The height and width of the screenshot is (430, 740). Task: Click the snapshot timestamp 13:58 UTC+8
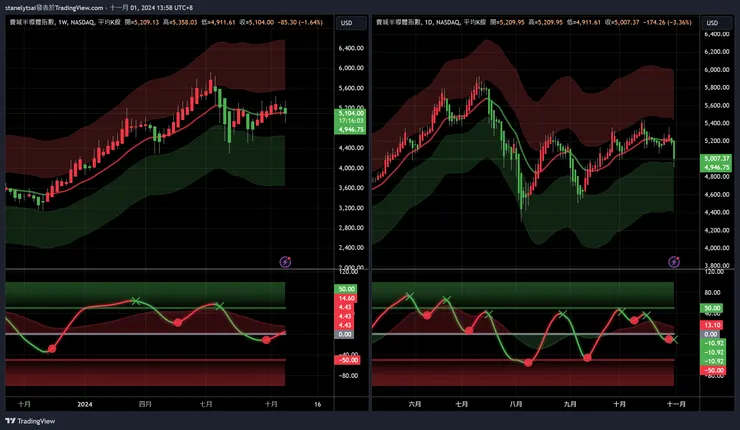point(175,8)
